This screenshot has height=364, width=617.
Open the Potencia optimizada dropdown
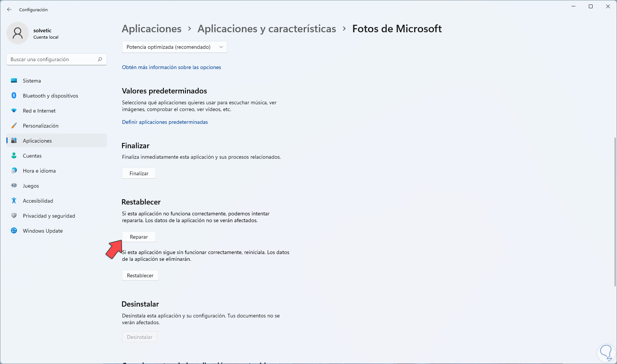point(175,47)
